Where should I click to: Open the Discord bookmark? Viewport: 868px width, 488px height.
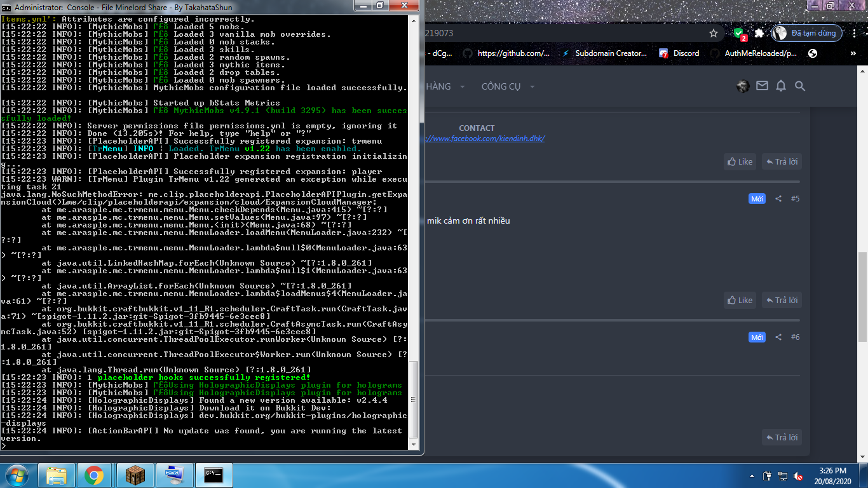click(679, 53)
